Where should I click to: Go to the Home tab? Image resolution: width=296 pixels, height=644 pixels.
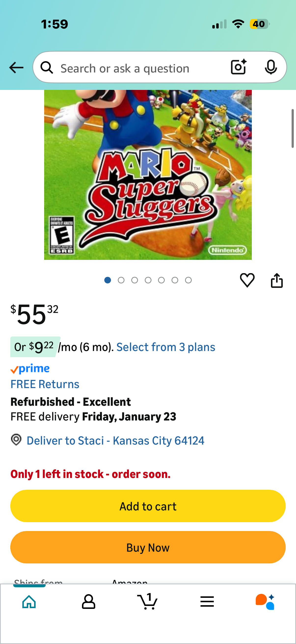29,602
